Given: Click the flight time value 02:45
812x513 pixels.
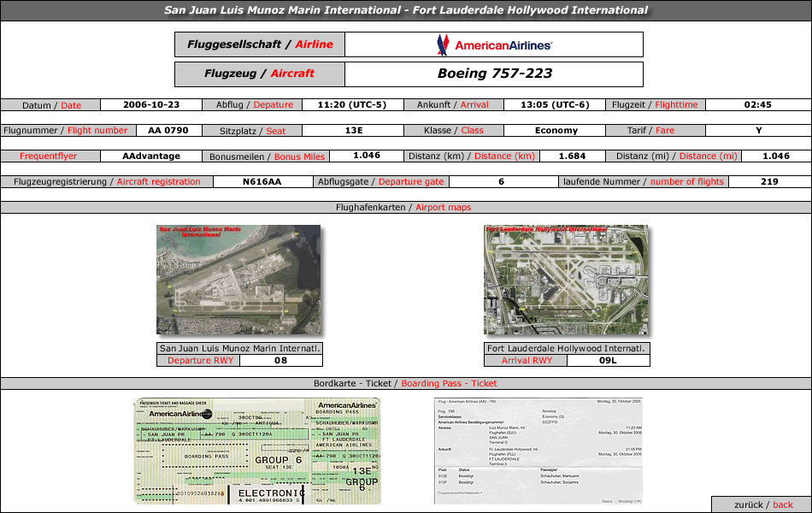Looking at the screenshot, I should 758,104.
